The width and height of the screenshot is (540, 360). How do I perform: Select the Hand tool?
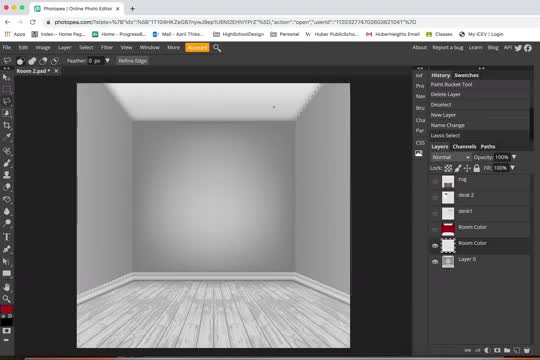[x=7, y=287]
